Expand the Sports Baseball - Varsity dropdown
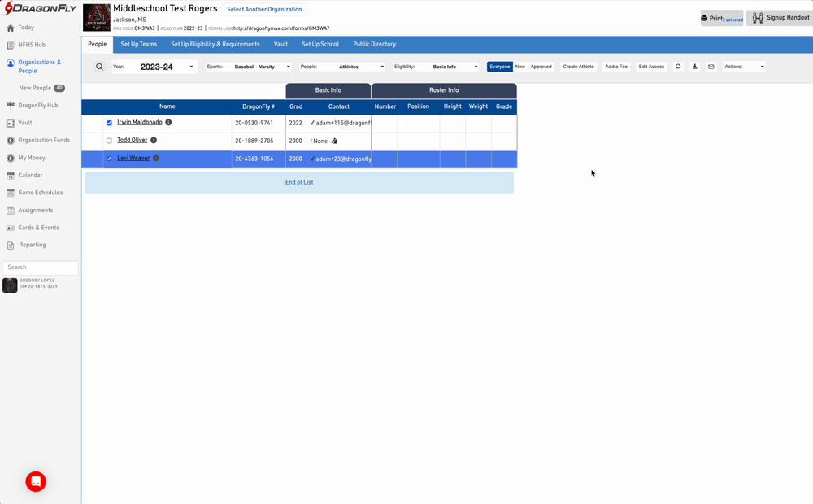Image resolution: width=813 pixels, height=504 pixels. coord(248,67)
